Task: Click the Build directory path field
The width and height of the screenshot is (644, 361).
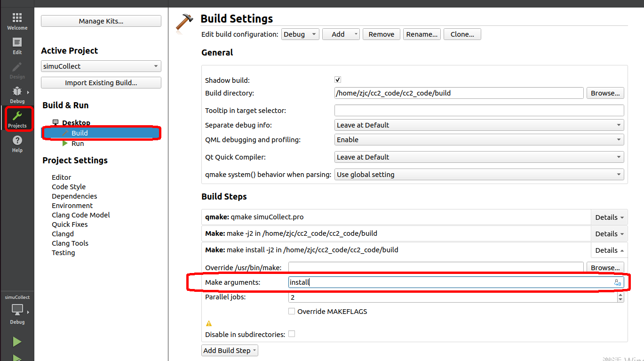Action: (x=459, y=93)
